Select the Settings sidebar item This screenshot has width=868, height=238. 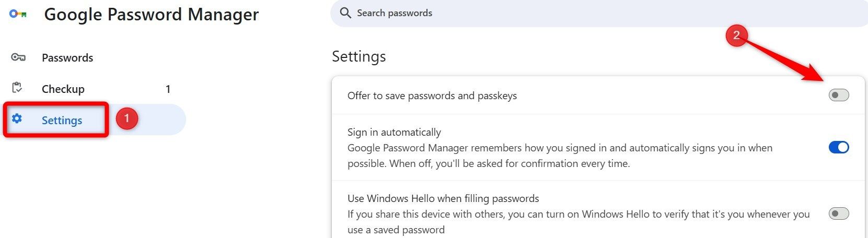point(62,121)
